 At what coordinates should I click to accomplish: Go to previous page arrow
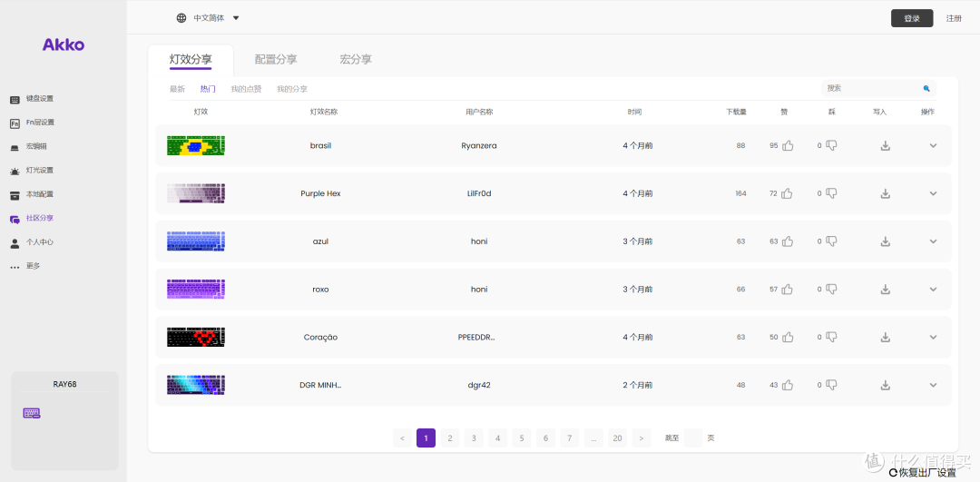coord(402,438)
